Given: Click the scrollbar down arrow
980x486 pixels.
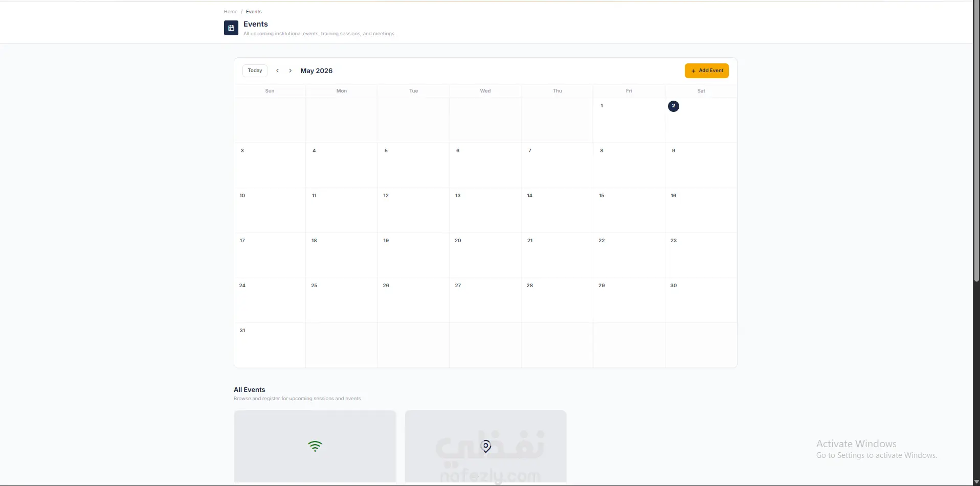Looking at the screenshot, I should click(976, 482).
